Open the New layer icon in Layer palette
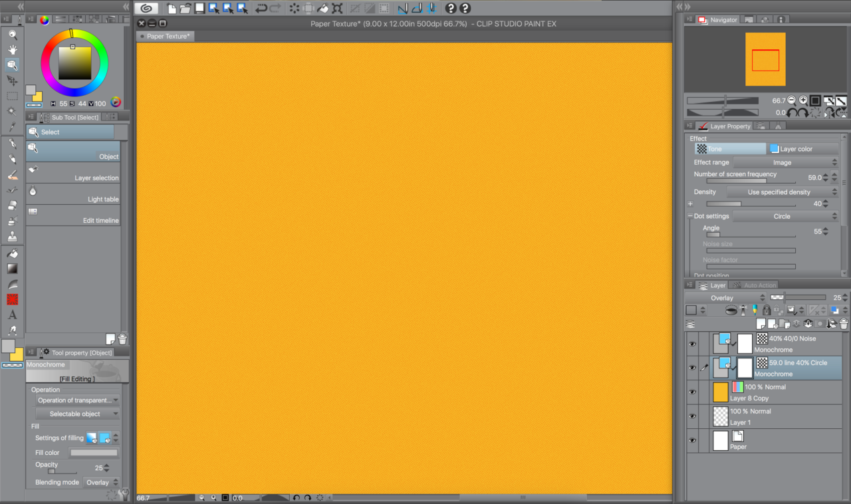The image size is (851, 504). (x=761, y=324)
